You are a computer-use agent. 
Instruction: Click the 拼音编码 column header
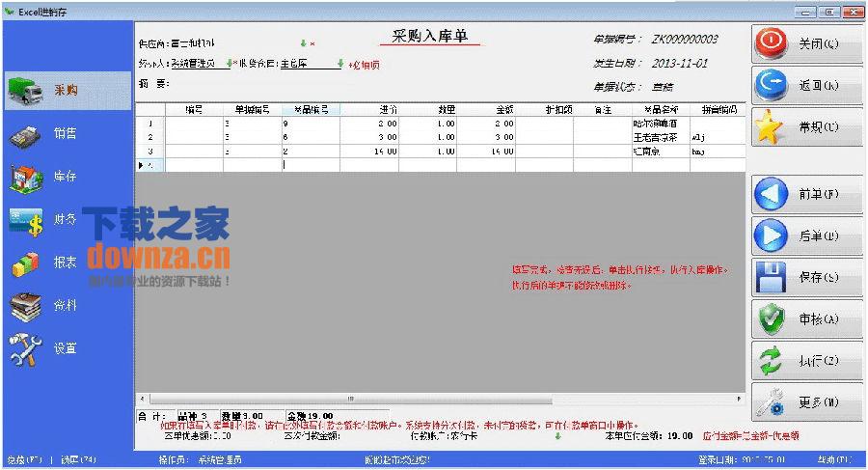coord(718,110)
